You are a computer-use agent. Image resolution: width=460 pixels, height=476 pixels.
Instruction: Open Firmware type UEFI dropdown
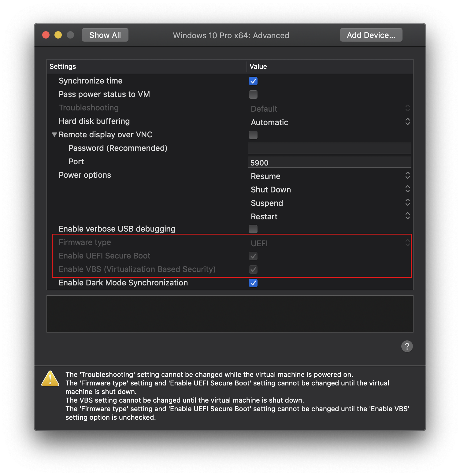[330, 243]
